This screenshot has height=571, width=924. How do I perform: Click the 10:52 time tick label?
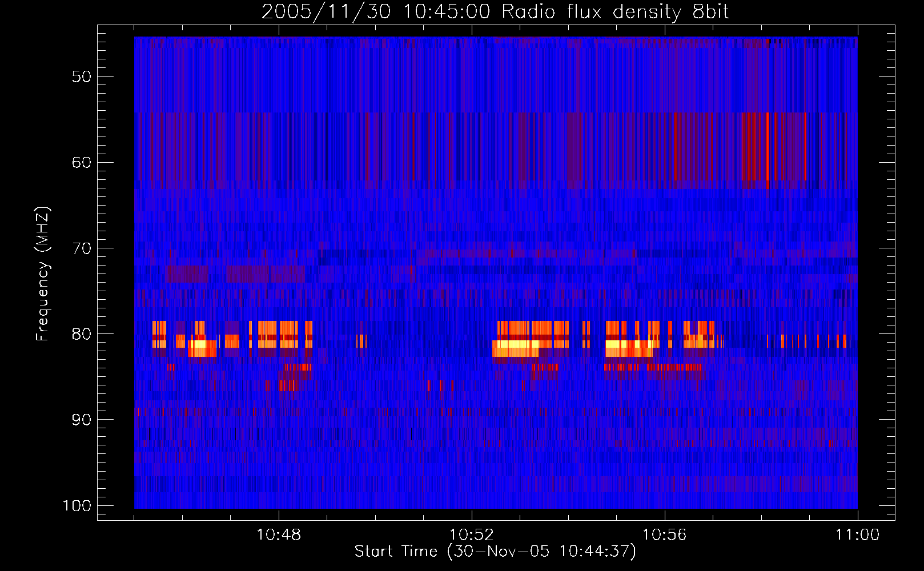coord(472,535)
